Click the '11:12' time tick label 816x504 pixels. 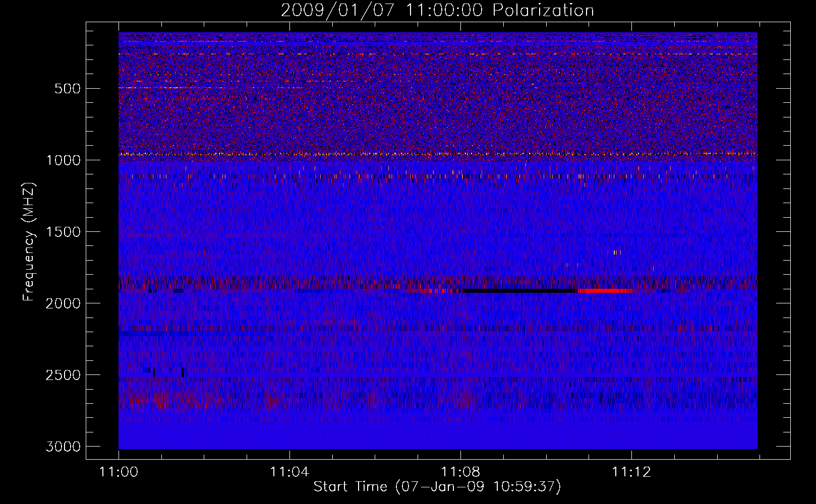click(631, 472)
